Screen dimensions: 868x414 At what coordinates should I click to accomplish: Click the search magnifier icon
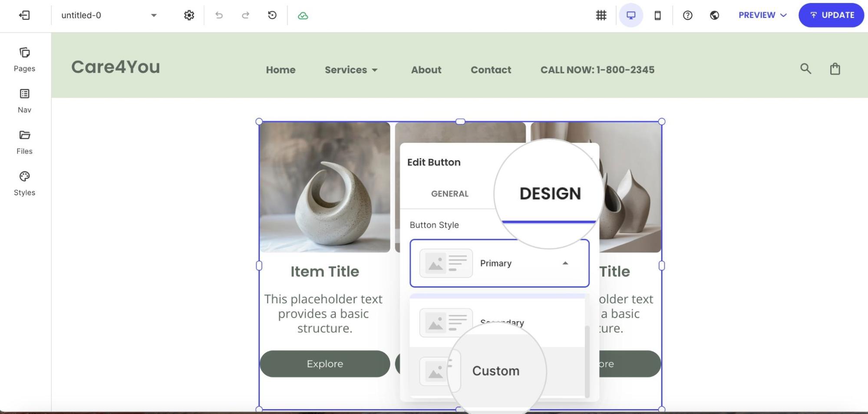point(805,69)
